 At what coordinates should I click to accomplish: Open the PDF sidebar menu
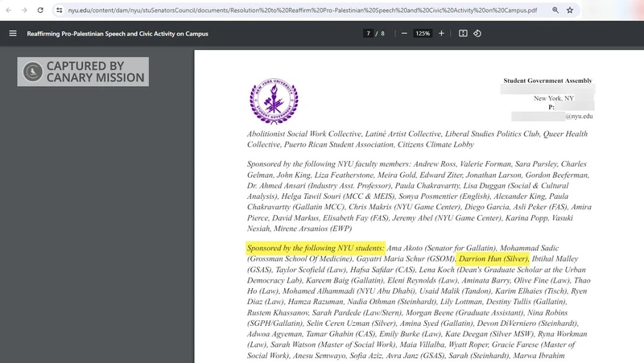click(13, 33)
